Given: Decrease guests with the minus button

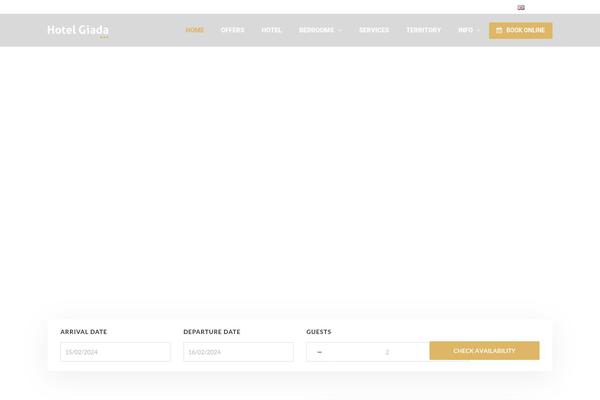Looking at the screenshot, I should point(320,352).
